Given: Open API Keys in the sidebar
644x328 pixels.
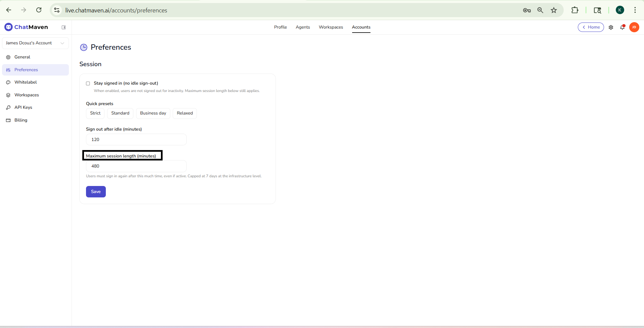Looking at the screenshot, I should pyautogui.click(x=23, y=107).
